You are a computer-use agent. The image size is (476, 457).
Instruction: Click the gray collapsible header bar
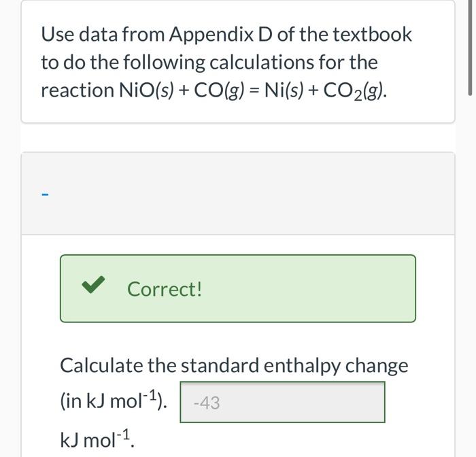click(x=238, y=193)
